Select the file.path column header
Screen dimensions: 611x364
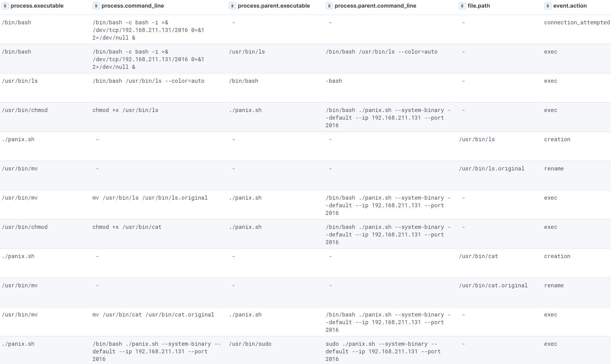click(478, 6)
